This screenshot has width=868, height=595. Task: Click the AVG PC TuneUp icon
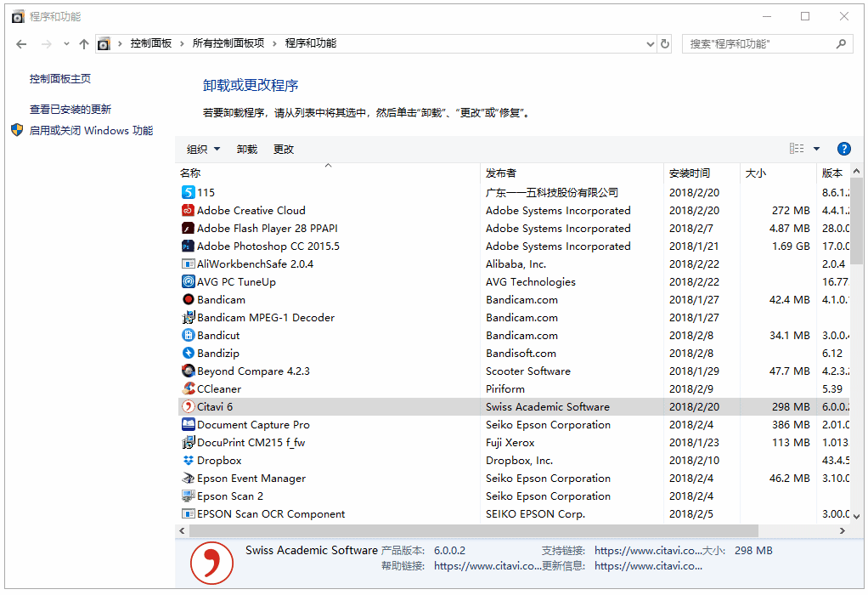tap(189, 281)
